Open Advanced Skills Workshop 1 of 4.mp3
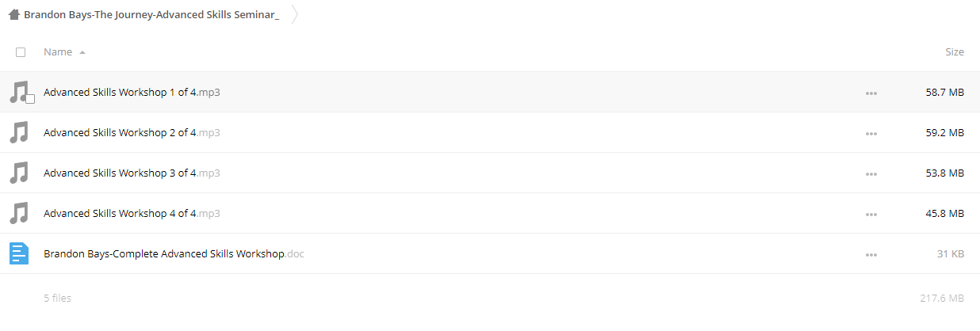Screen dimensions: 980x331 tap(132, 93)
